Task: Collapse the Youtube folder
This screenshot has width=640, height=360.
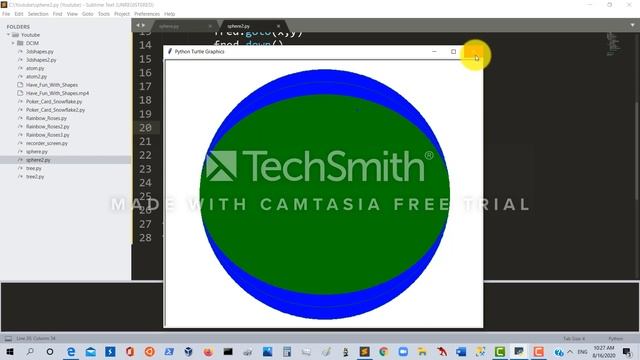Action: tap(8, 35)
